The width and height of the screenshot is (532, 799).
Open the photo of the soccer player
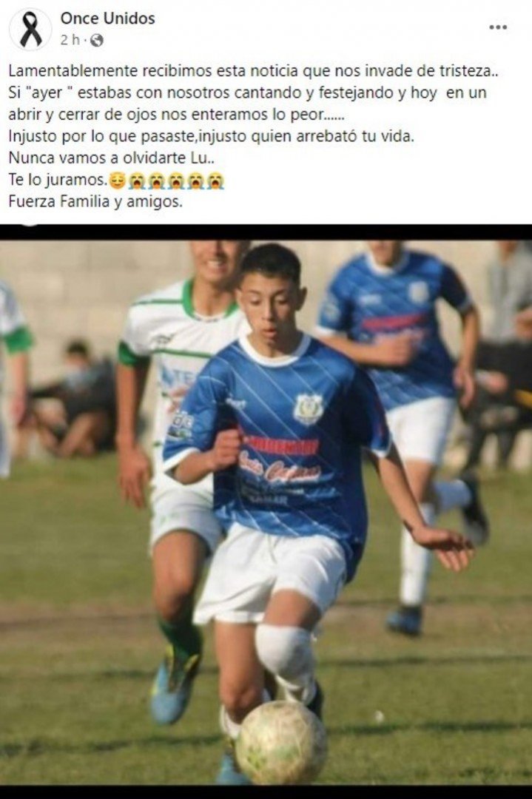tap(266, 512)
